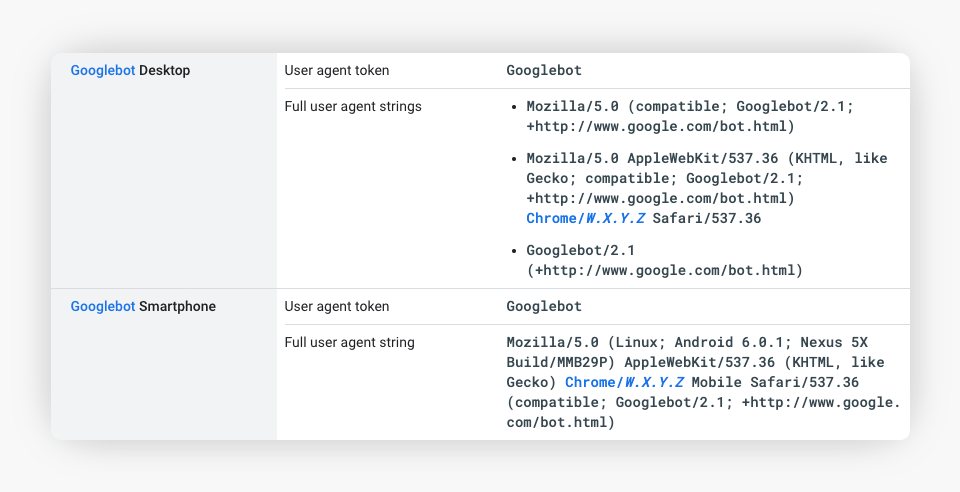Click the Desktop row's 'User agent token' label

point(337,71)
